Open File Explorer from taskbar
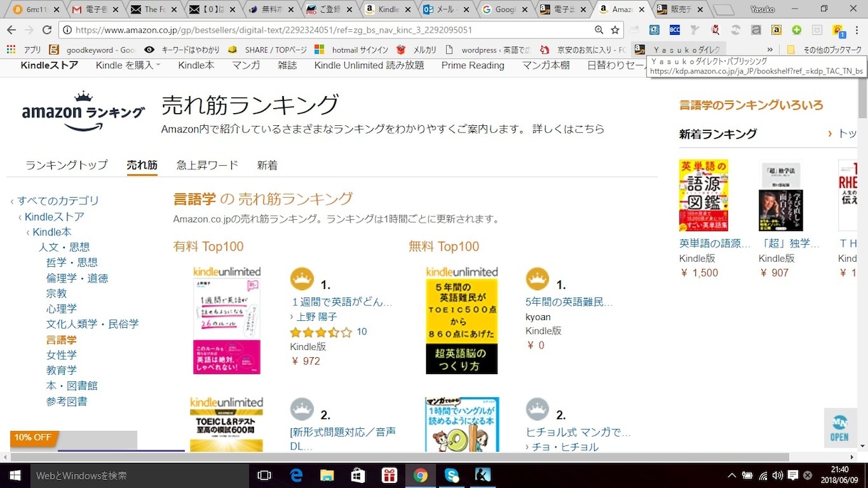Image resolution: width=868 pixels, height=488 pixels. pos(327,475)
